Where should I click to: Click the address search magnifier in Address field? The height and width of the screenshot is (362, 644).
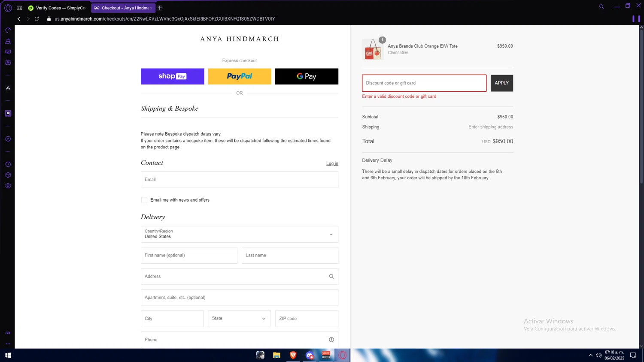[331, 277]
